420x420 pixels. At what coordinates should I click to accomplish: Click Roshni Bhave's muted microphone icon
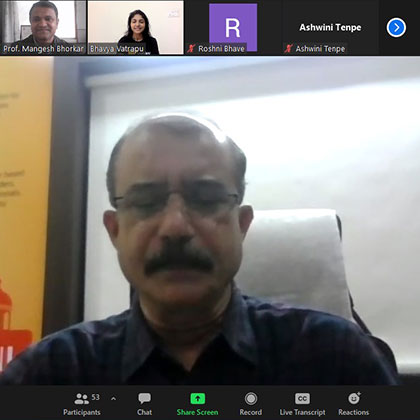pyautogui.click(x=191, y=49)
